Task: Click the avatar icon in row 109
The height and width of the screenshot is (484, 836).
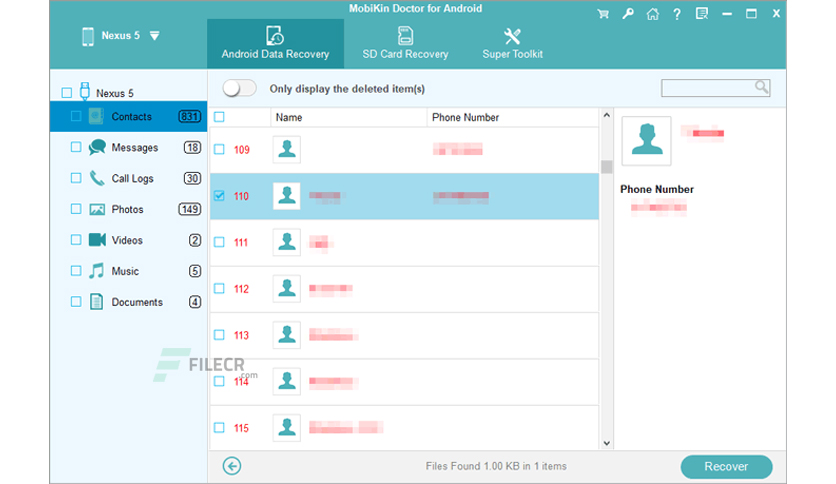Action: pyautogui.click(x=287, y=149)
